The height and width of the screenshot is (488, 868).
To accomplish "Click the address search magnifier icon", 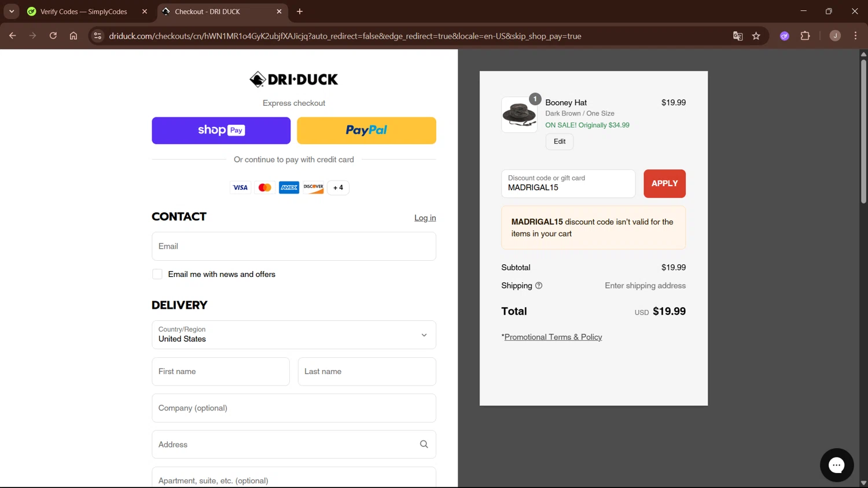I will 424,444.
